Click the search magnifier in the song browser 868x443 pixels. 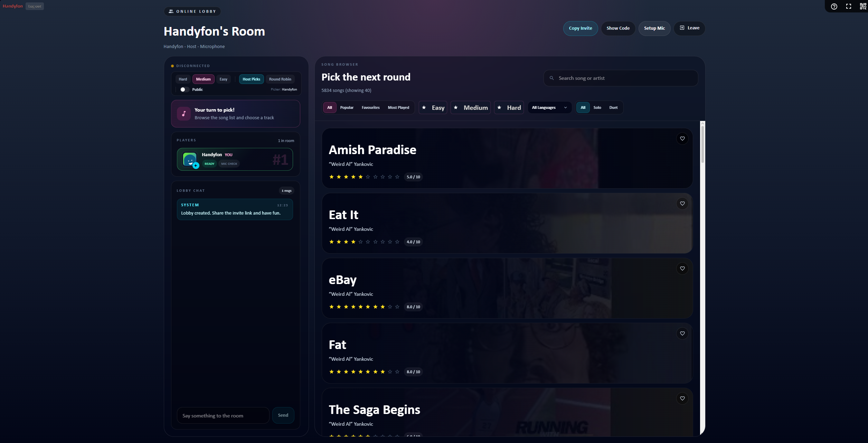(x=552, y=78)
